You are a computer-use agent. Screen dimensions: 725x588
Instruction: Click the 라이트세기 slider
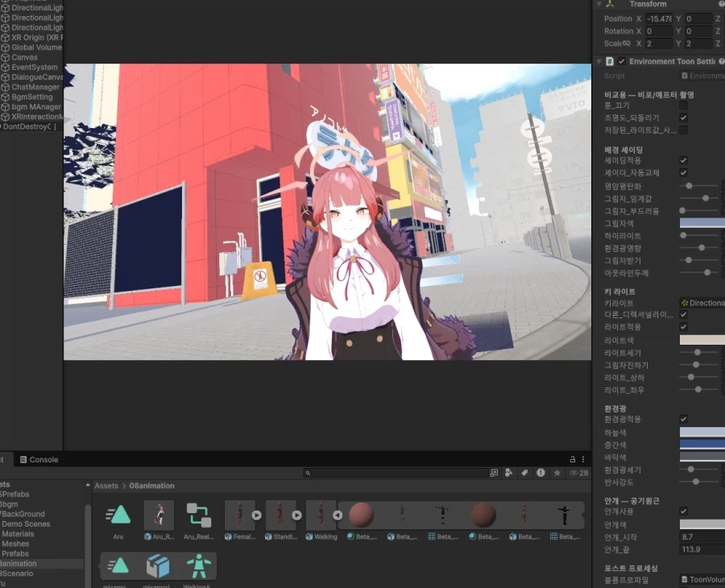[698, 353]
